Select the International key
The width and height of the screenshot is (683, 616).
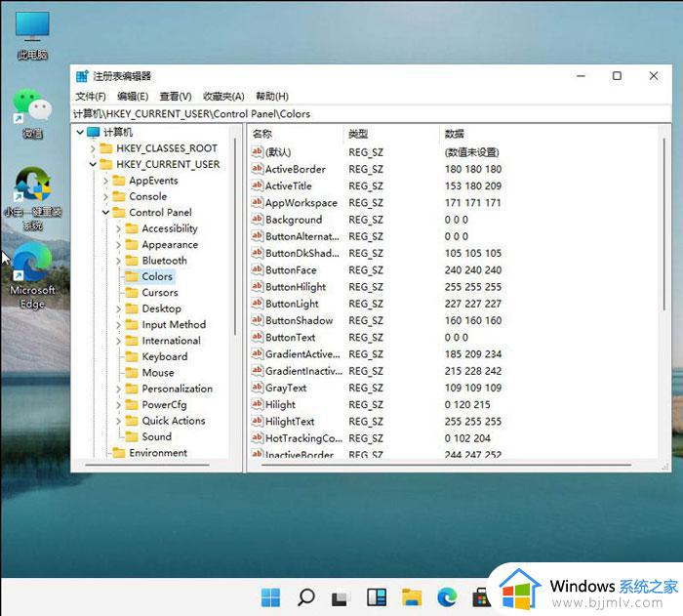pos(171,341)
